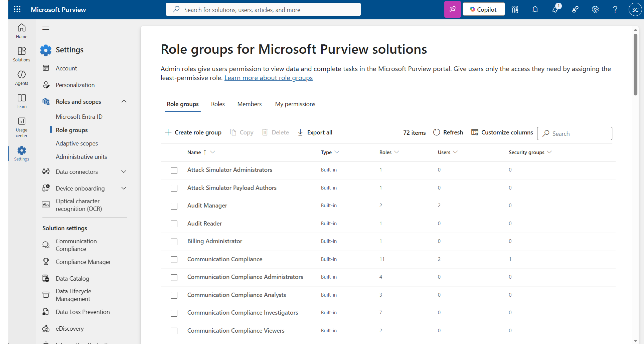Expand the Data connectors chevron
The height and width of the screenshot is (344, 644).
[x=124, y=171]
